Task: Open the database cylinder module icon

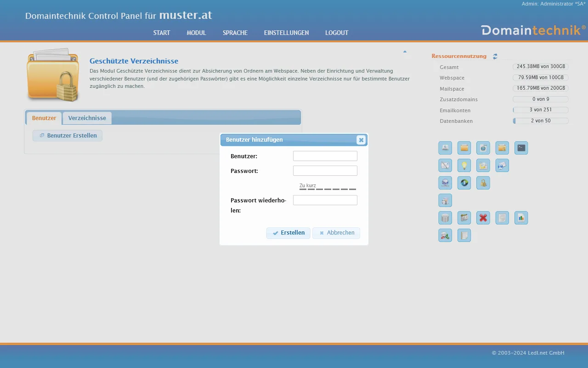Action: pyautogui.click(x=445, y=218)
